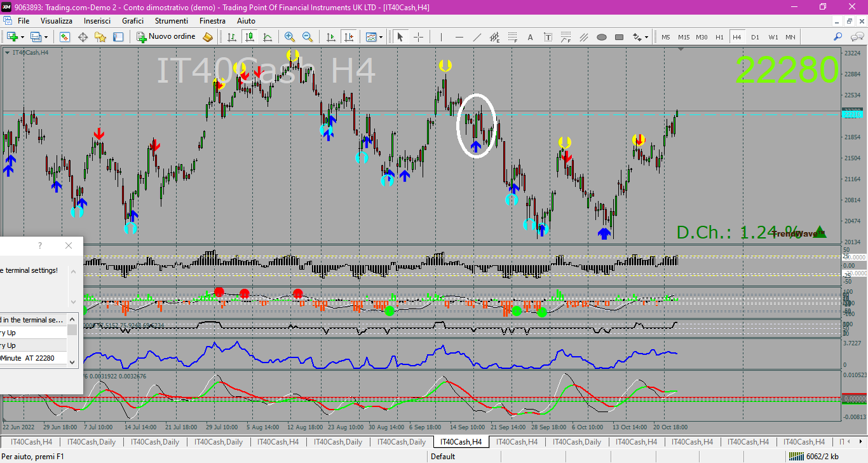868x463 pixels.
Task: Open the profiles icon
Action: (x=36, y=37)
